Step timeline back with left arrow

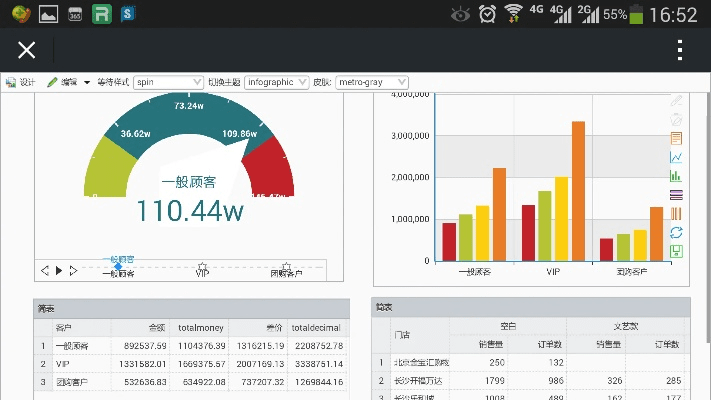coord(44,270)
